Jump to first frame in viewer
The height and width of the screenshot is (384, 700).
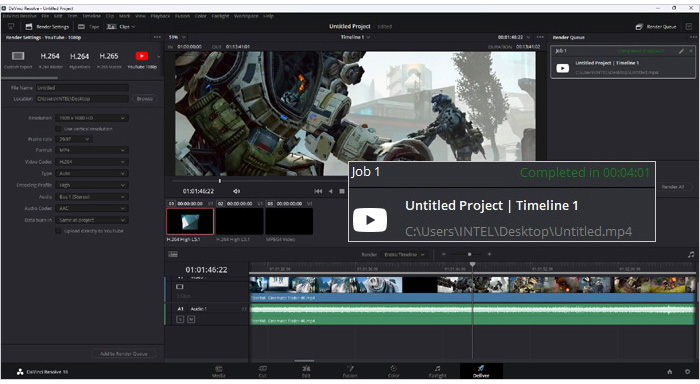coord(318,191)
